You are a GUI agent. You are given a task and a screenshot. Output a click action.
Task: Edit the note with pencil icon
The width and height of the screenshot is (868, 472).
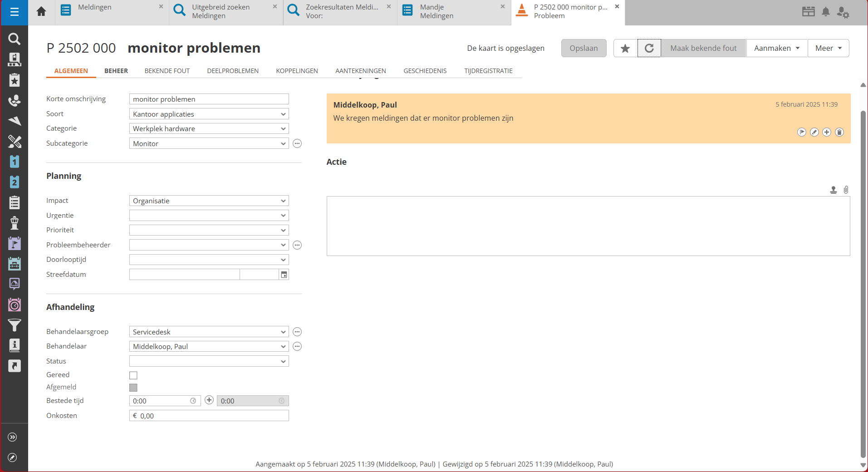[x=814, y=132]
